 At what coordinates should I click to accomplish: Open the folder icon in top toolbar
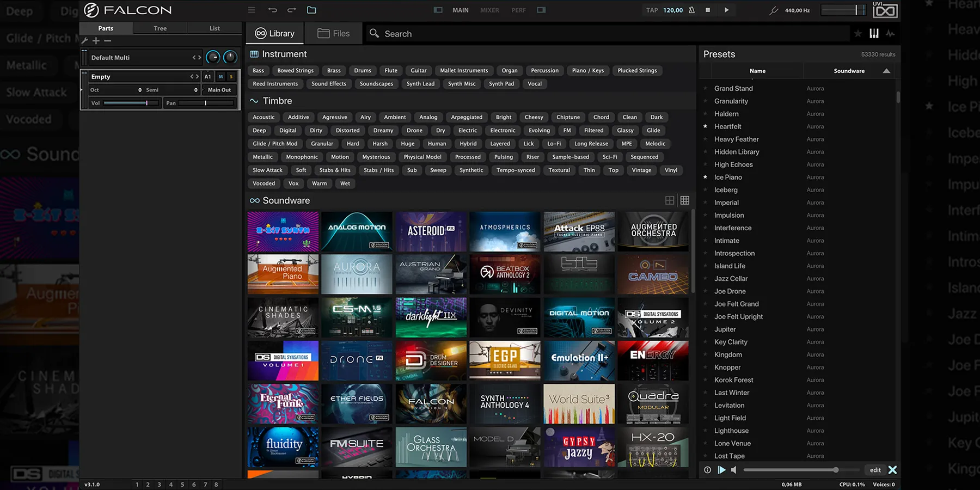click(x=311, y=10)
